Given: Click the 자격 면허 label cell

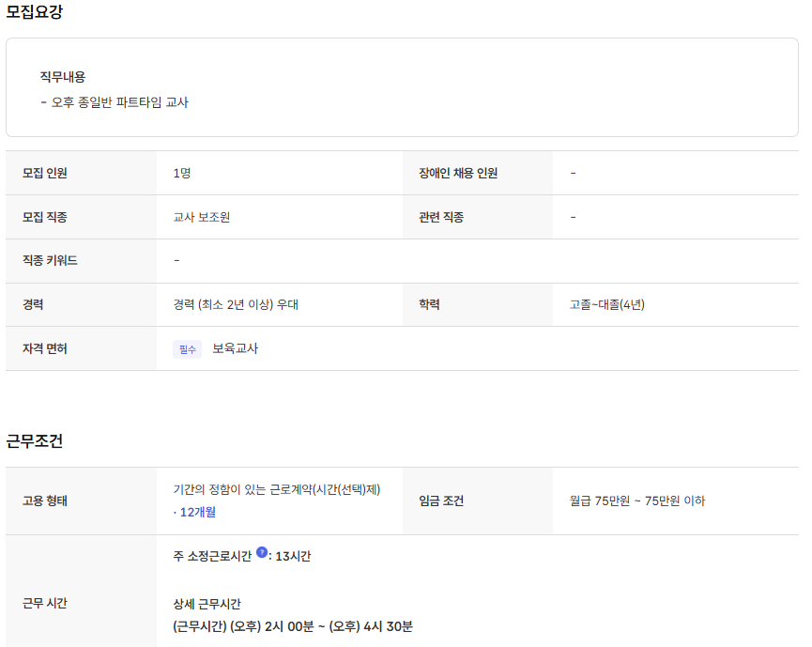Looking at the screenshot, I should [82, 348].
